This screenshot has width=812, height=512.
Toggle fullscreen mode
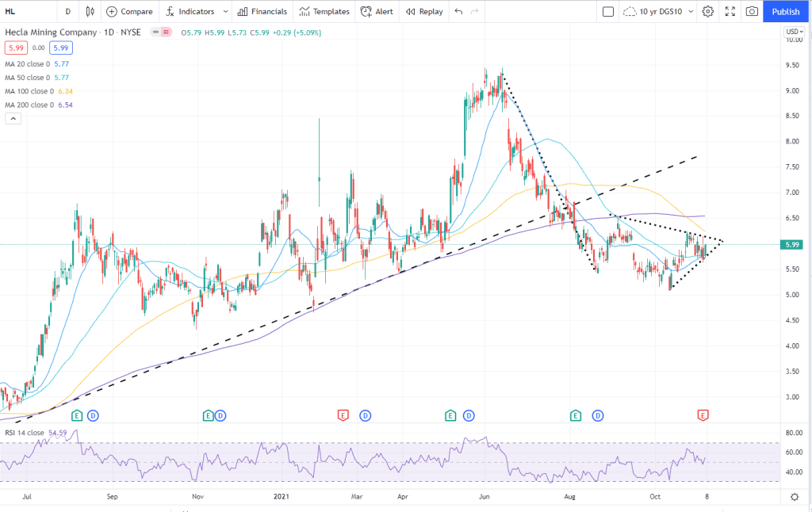[730, 12]
